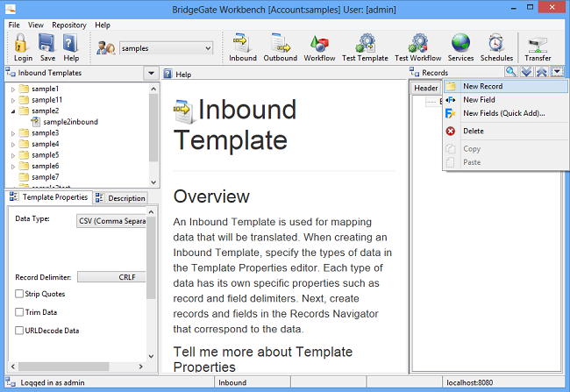Expand the sample3 folder
570x392 pixels.
click(x=13, y=133)
